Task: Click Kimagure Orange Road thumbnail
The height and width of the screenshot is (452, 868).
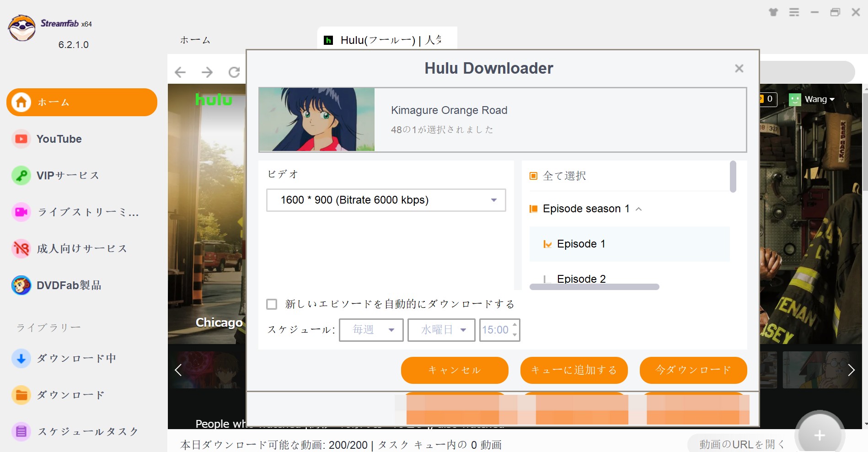Action: 316,119
